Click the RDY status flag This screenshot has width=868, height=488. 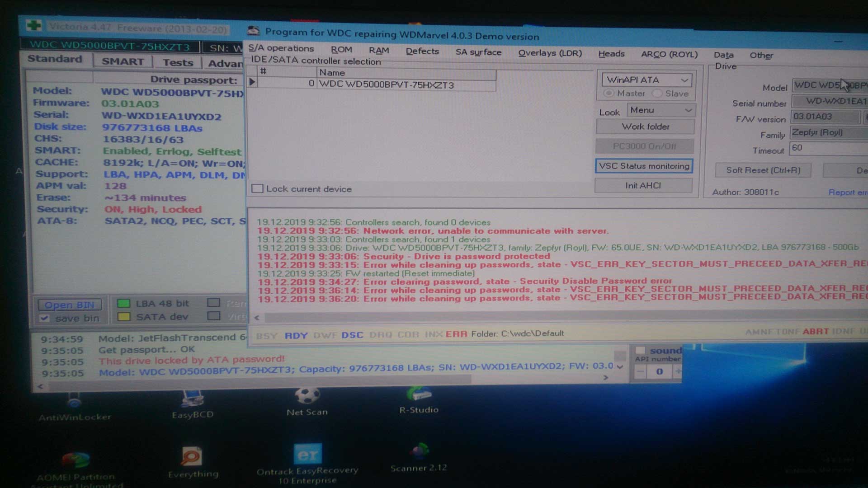click(296, 335)
